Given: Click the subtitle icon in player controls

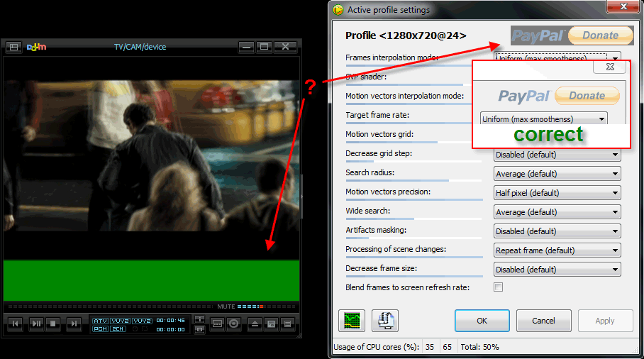Looking at the screenshot, I should 217,324.
